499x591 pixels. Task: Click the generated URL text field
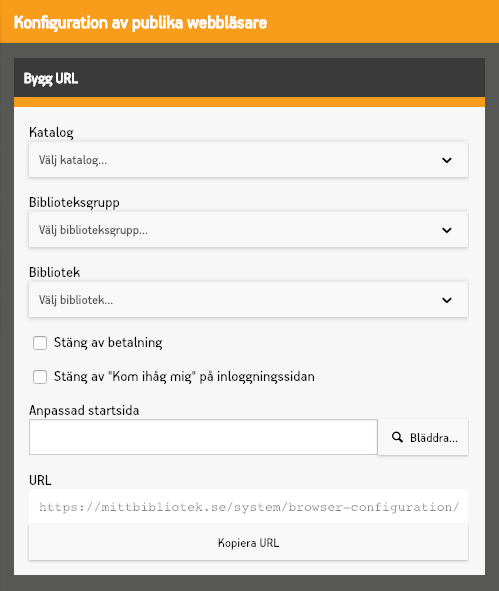(x=248, y=507)
